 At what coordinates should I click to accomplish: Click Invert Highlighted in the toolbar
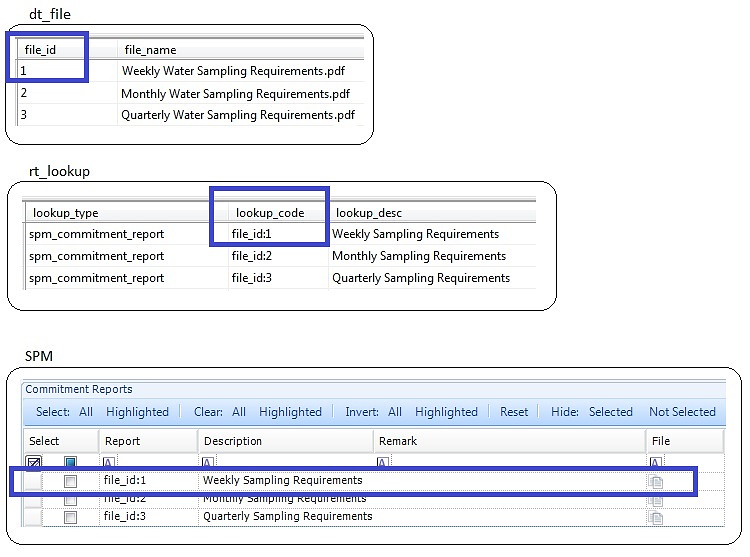[446, 412]
